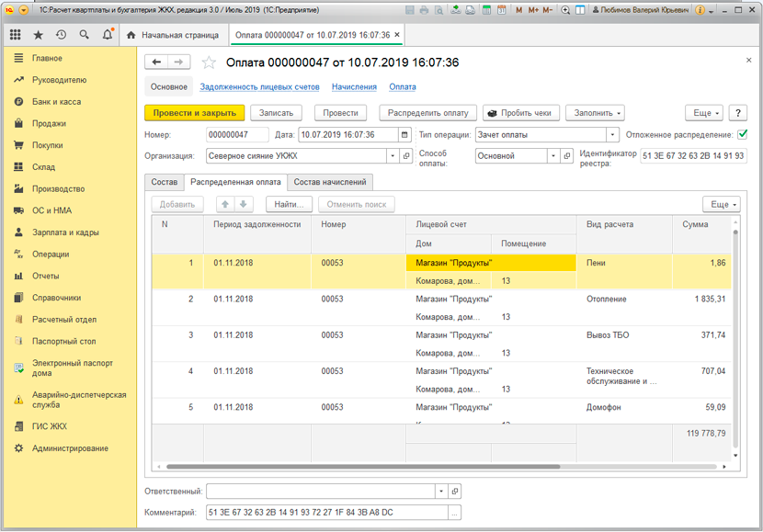Image resolution: width=763 pixels, height=532 pixels.
Task: Open the calendar picker for Дата
Action: [x=404, y=134]
